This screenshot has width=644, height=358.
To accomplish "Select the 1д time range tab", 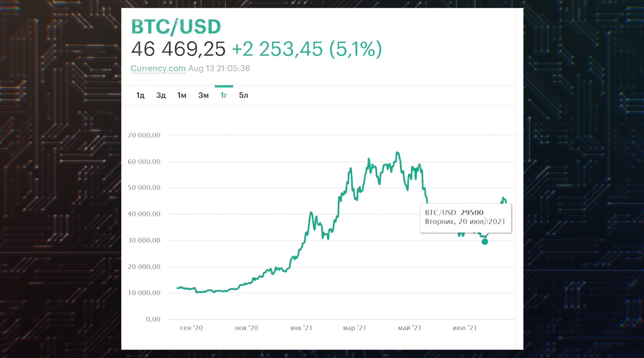I will [x=140, y=95].
